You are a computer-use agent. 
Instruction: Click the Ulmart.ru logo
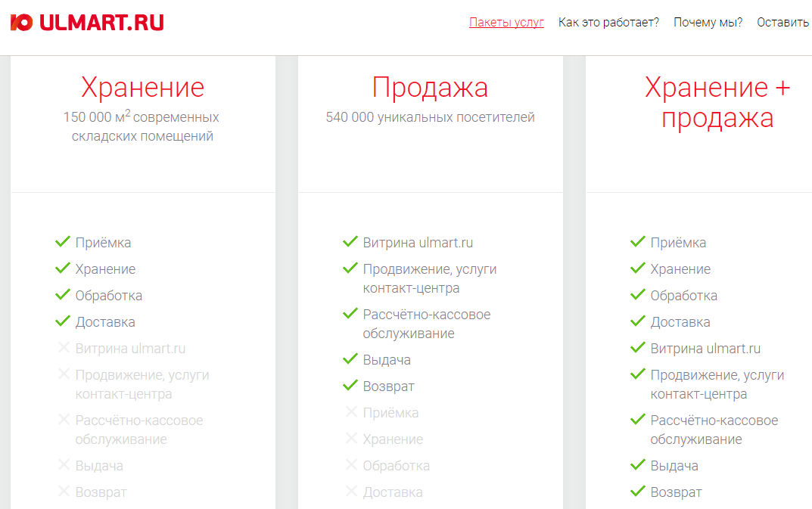tap(87, 23)
